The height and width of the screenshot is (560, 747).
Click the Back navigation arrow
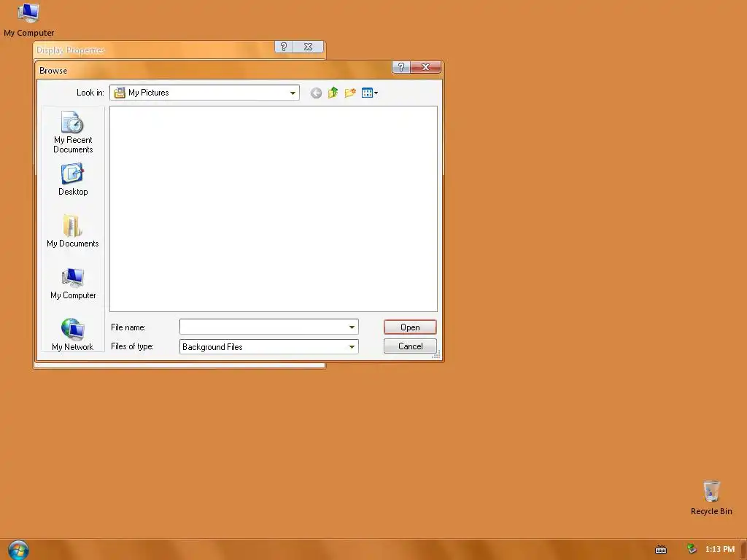click(316, 93)
